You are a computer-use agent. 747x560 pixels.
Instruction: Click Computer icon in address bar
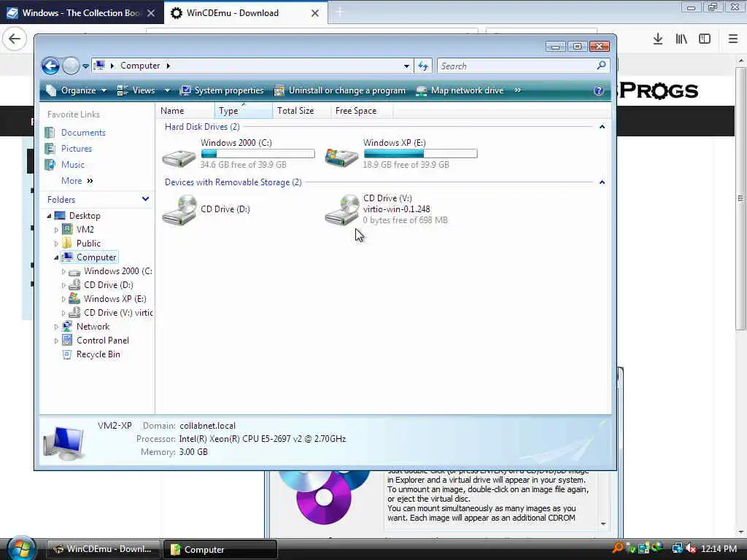click(99, 66)
